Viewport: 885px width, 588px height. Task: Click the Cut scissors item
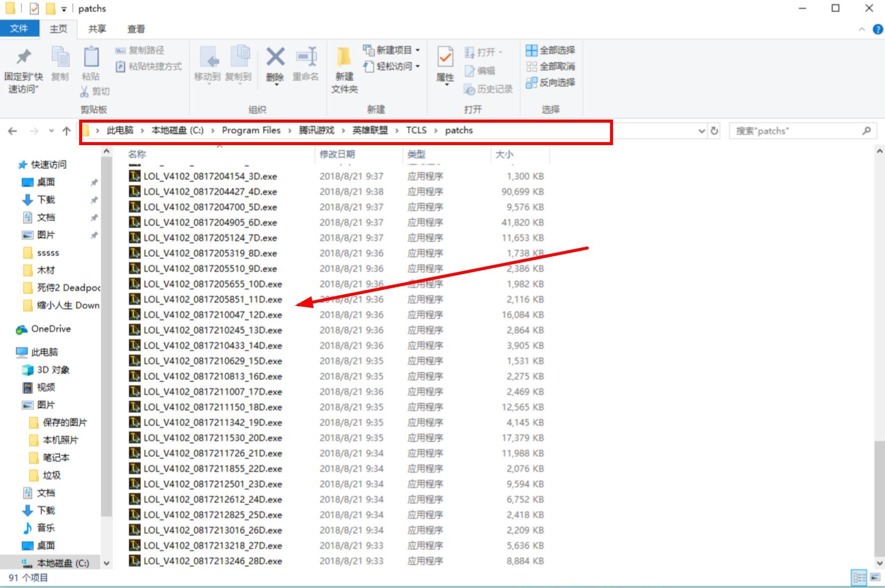pyautogui.click(x=95, y=91)
